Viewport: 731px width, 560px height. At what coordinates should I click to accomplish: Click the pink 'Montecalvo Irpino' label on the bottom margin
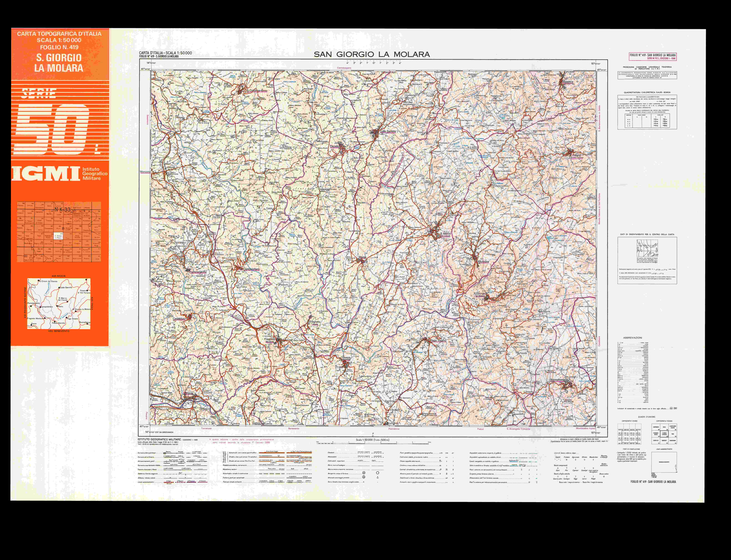(x=586, y=428)
